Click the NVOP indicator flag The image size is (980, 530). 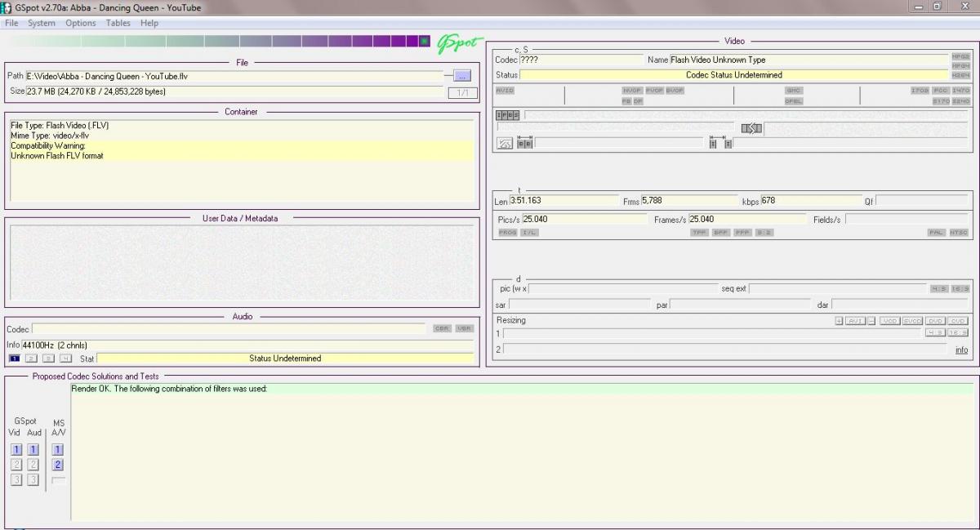[631, 91]
